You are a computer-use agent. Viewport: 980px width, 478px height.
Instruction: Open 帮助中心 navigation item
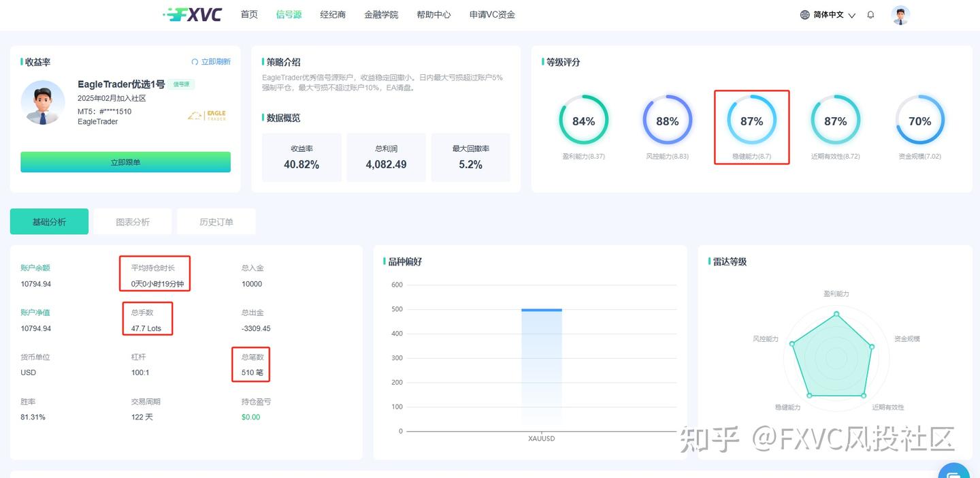coord(434,14)
